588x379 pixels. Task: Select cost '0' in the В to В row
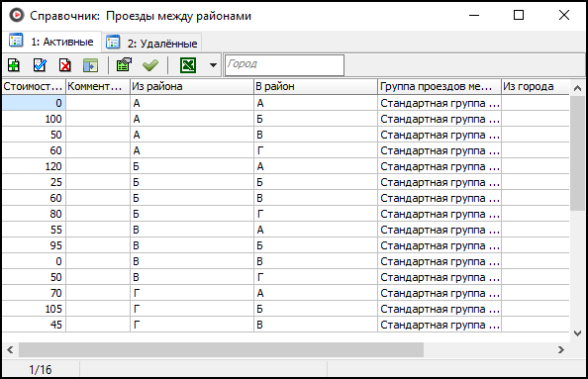(34, 261)
